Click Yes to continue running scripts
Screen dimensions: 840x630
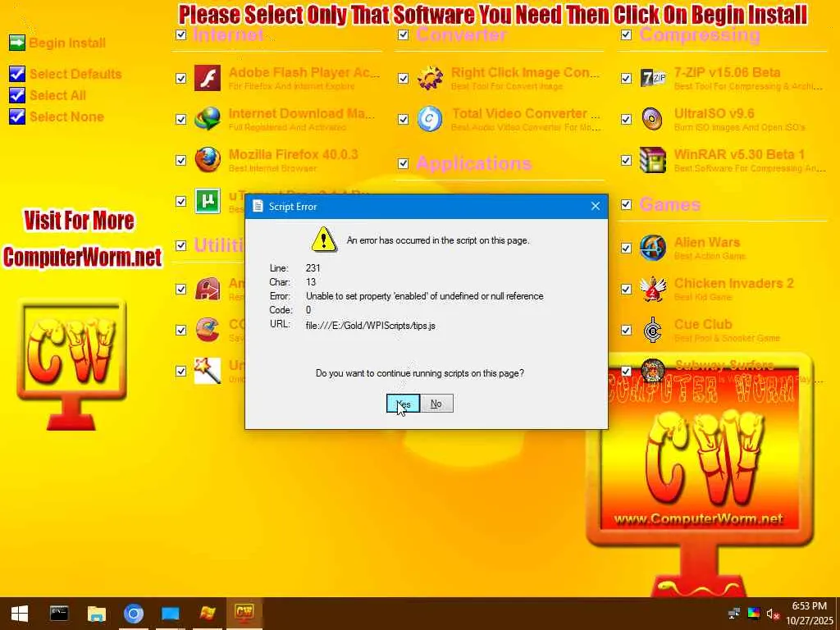[403, 404]
